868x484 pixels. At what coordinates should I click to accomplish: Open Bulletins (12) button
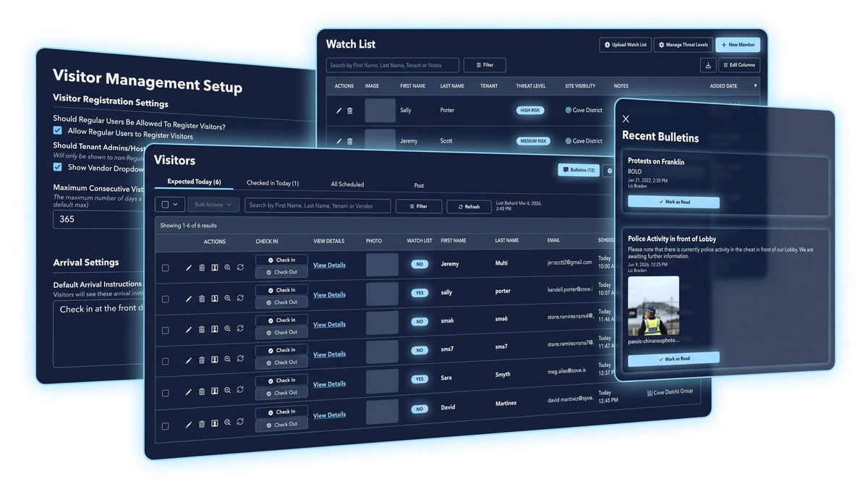coord(578,170)
